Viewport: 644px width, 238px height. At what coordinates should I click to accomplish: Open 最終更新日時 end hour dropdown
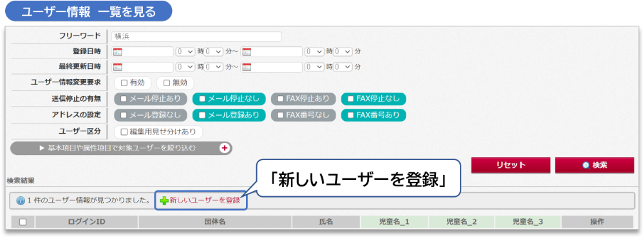click(314, 67)
